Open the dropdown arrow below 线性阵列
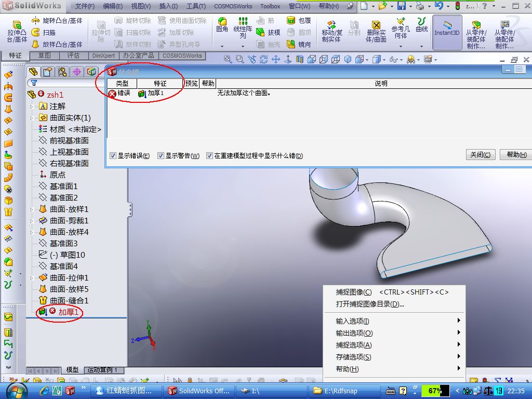The width and height of the screenshot is (532, 399). (x=243, y=46)
